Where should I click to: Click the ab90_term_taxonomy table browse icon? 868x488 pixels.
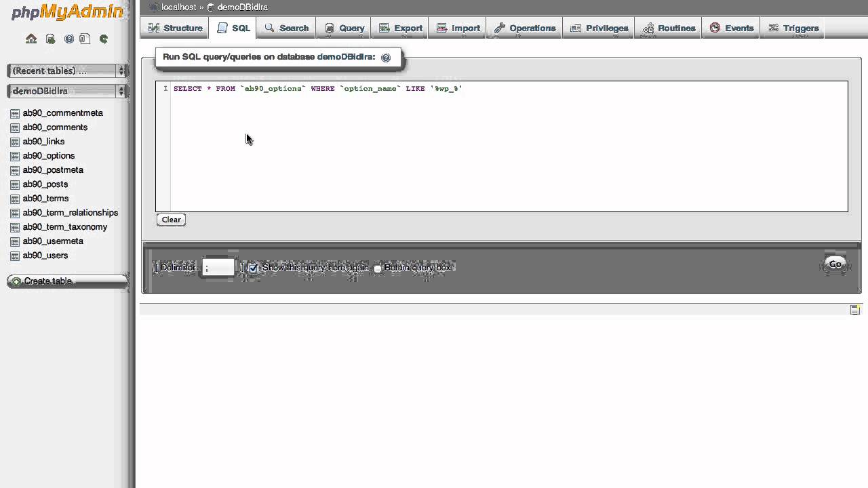tap(15, 227)
